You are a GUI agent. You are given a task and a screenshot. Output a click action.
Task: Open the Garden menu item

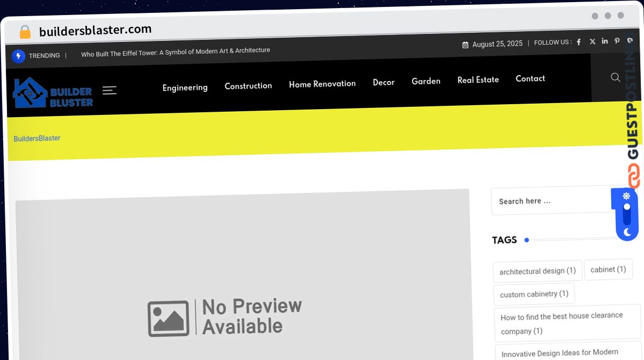point(426,81)
